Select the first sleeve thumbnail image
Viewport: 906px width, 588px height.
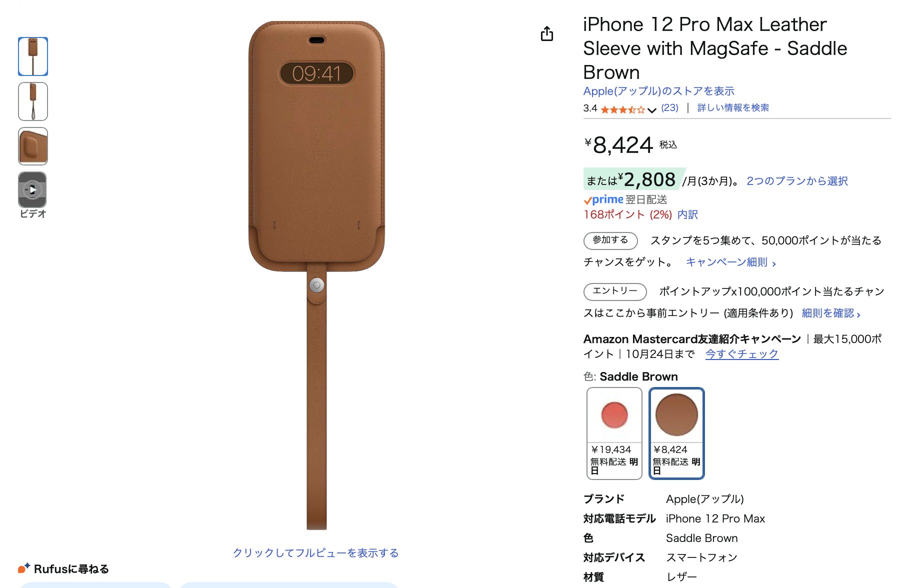point(33,56)
